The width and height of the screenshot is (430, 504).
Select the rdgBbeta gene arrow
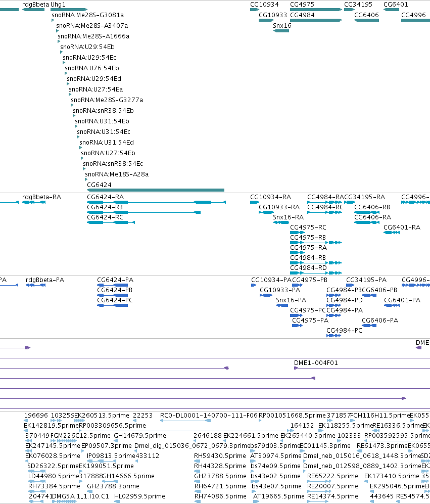click(x=33, y=10)
